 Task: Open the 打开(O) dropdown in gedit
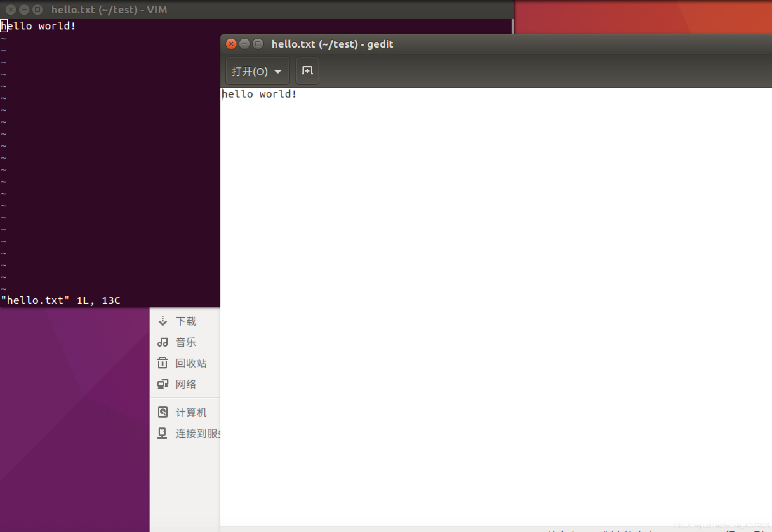click(257, 71)
